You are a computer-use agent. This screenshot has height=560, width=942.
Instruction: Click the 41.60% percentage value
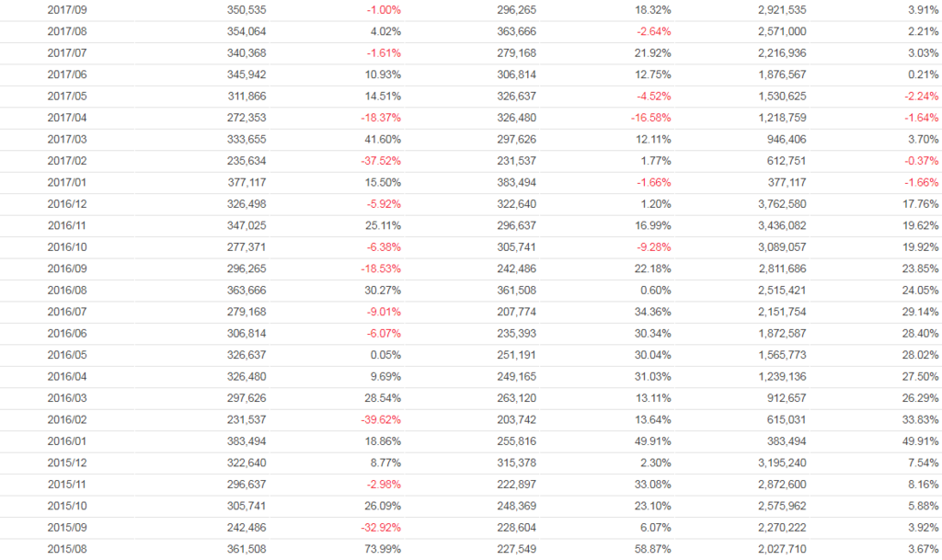click(383, 139)
